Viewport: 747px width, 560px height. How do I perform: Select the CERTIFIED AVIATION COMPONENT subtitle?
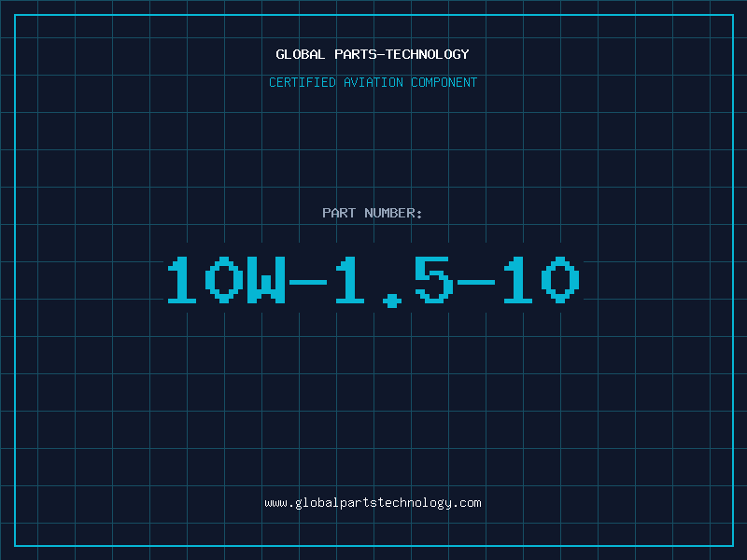(x=373, y=82)
